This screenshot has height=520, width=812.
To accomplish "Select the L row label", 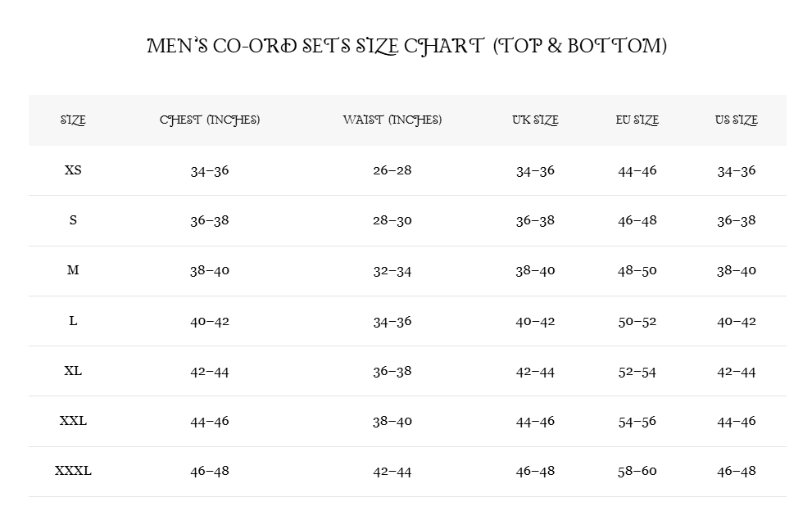I will click(x=73, y=321).
